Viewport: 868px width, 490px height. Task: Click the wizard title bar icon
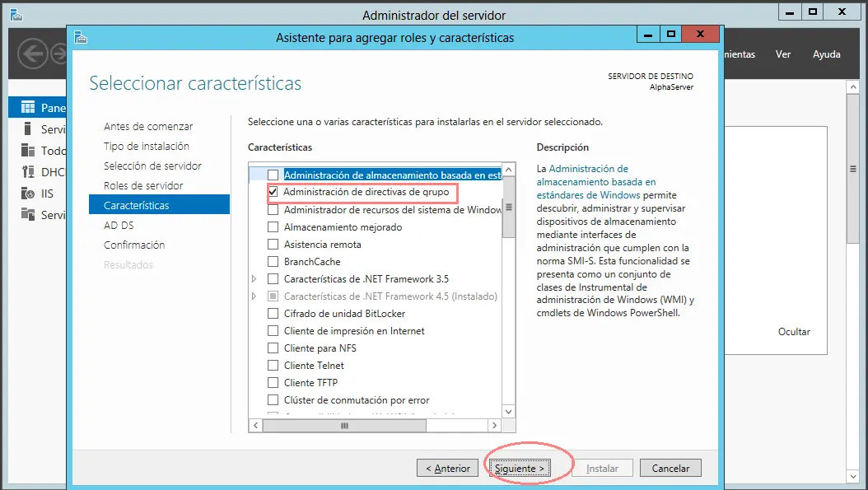click(x=81, y=38)
